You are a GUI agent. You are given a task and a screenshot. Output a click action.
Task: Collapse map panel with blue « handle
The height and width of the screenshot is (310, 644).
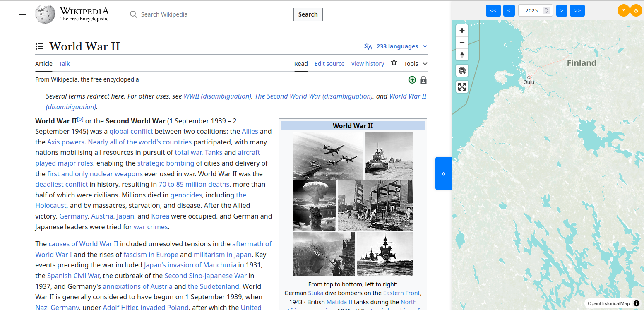[444, 173]
